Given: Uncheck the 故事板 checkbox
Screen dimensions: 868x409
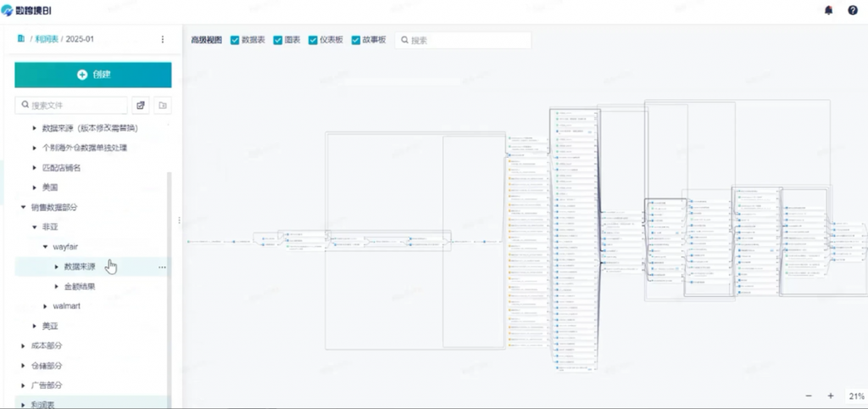Looking at the screenshot, I should pyautogui.click(x=356, y=40).
